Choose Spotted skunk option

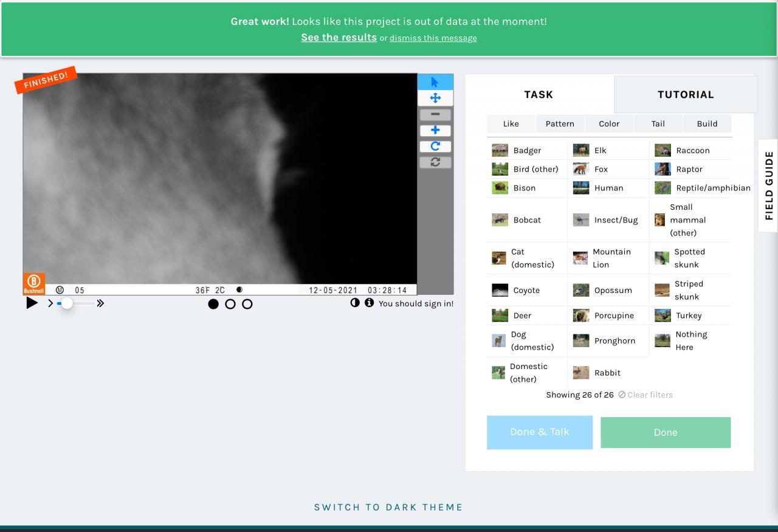click(x=690, y=258)
